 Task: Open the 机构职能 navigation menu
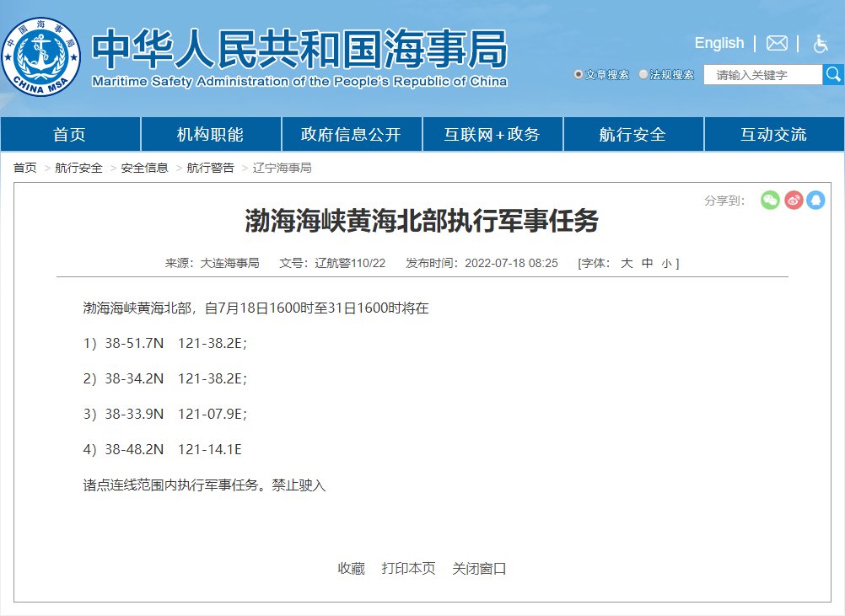[210, 135]
